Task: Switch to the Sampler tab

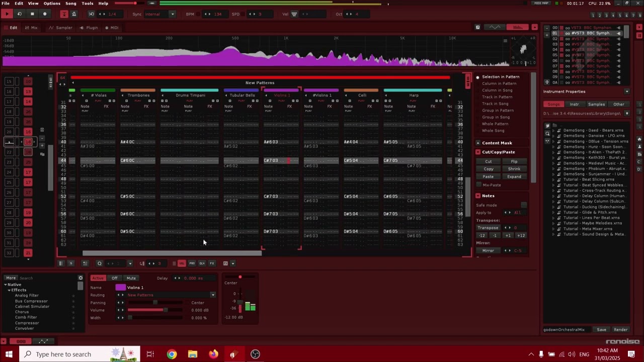Action: (x=61, y=28)
